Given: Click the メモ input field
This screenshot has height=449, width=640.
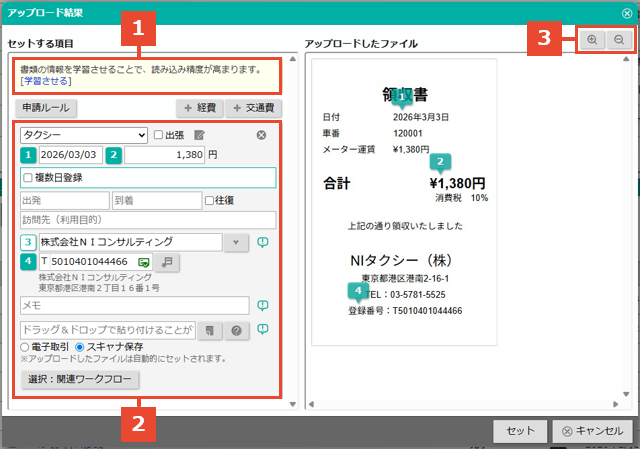Looking at the screenshot, I should click(135, 305).
